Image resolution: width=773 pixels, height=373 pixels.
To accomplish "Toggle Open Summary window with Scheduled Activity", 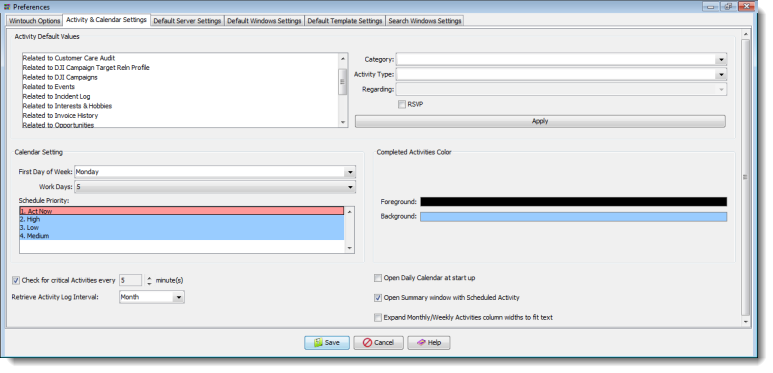I will click(x=378, y=298).
